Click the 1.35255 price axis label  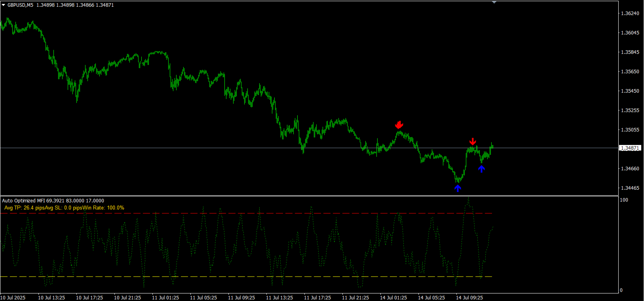[630, 110]
